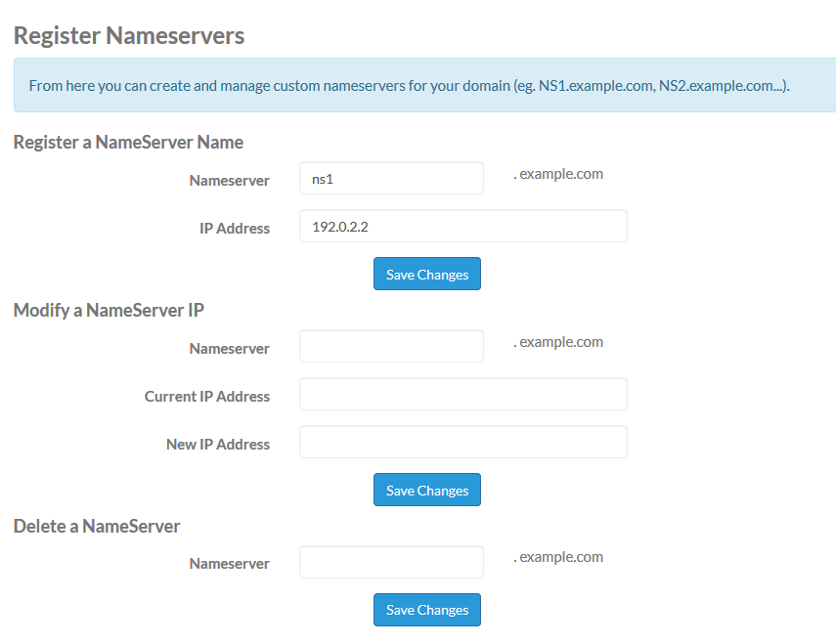This screenshot has width=836, height=644.
Task: Click the Nameserver field under Modify a NameServer IP
Action: (x=391, y=346)
